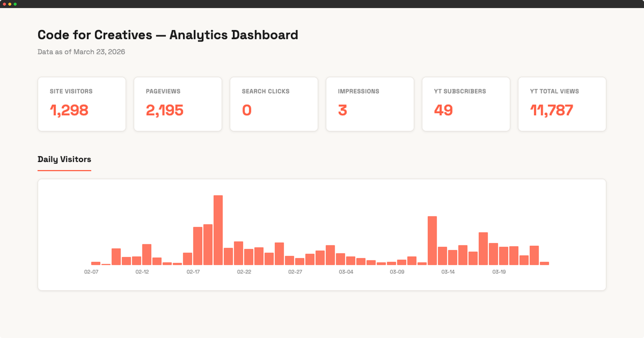
Task: Click the Site Visitors stat card
Action: pos(82,104)
